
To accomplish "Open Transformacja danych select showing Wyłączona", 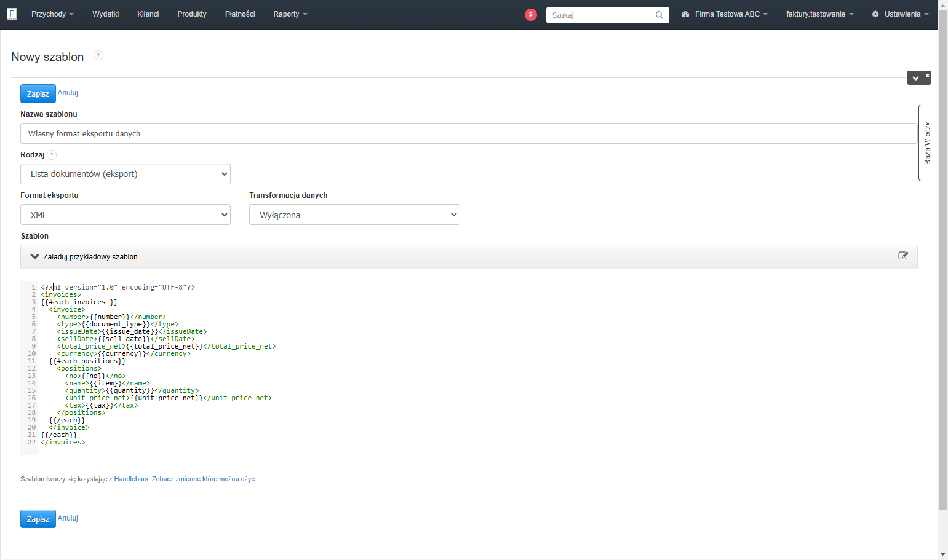I will pyautogui.click(x=354, y=215).
